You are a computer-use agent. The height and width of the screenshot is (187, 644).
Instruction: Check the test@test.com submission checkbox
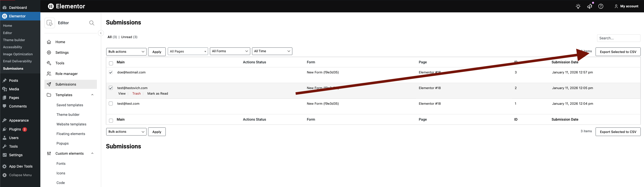point(111,103)
